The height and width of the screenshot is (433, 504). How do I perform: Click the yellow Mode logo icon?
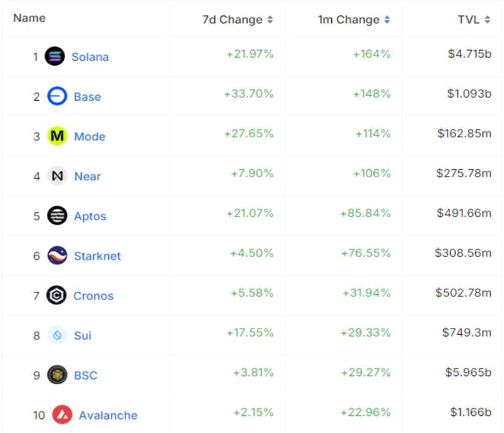click(x=57, y=136)
